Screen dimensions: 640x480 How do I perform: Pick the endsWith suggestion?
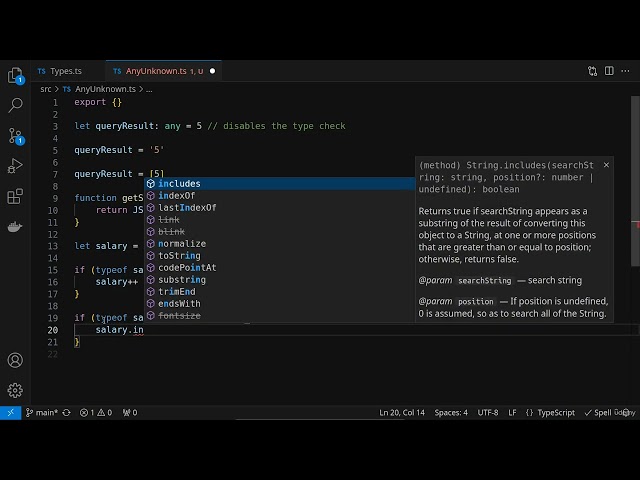click(280, 304)
